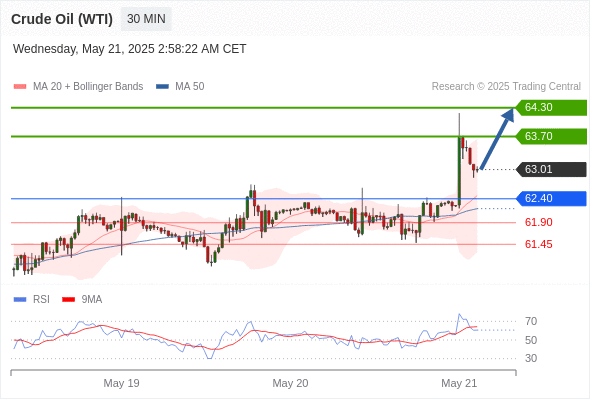Image resolution: width=590 pixels, height=400 pixels.
Task: Click the 62.40 pivot price tag
Action: point(551,198)
